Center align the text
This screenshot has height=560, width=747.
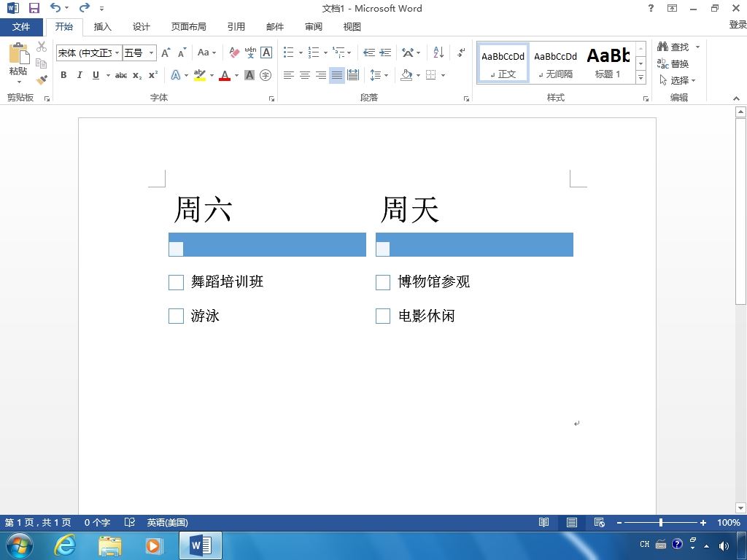[304, 75]
